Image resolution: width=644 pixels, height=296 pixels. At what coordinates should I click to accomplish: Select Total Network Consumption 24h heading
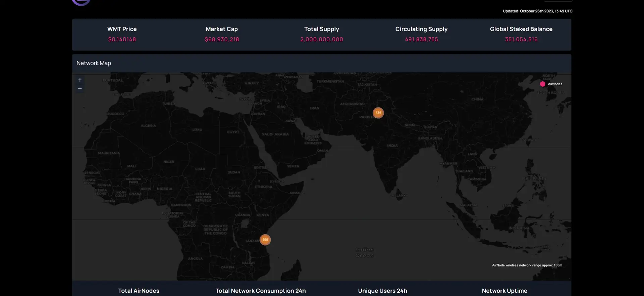click(x=261, y=291)
